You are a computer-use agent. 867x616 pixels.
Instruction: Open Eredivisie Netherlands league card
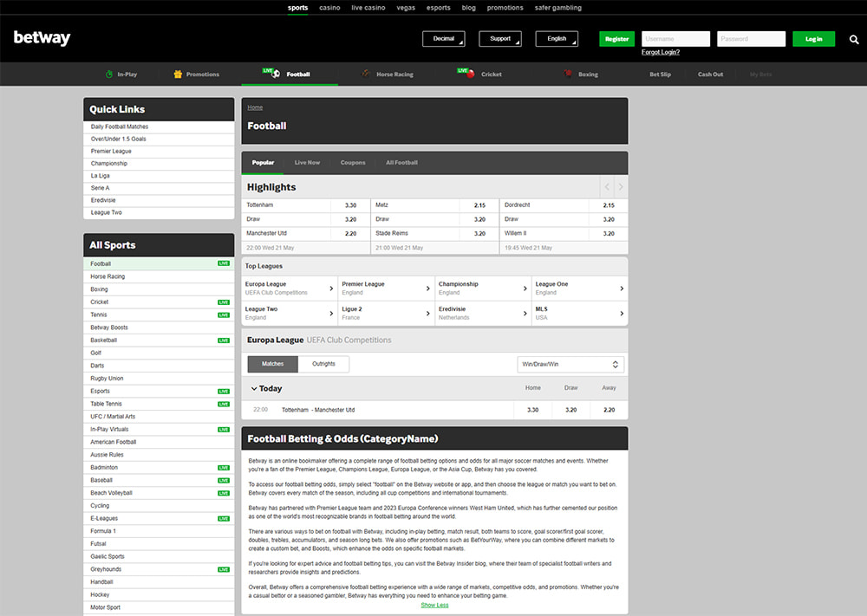[x=483, y=314]
